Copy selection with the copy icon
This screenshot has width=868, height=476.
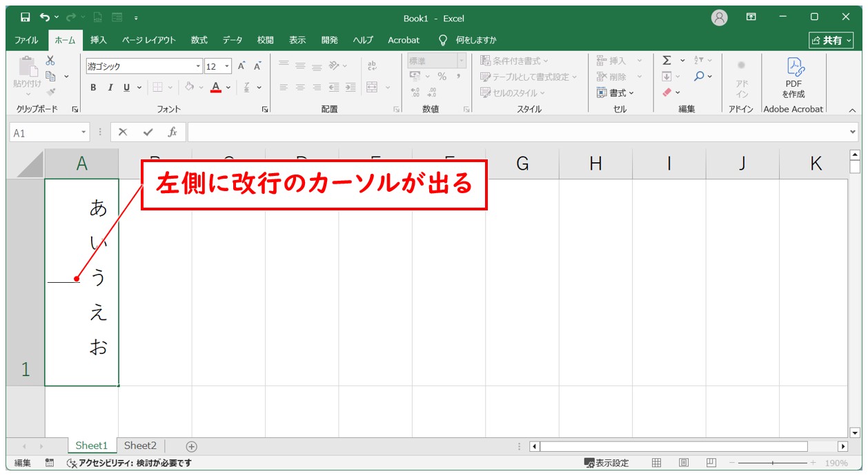(50, 77)
